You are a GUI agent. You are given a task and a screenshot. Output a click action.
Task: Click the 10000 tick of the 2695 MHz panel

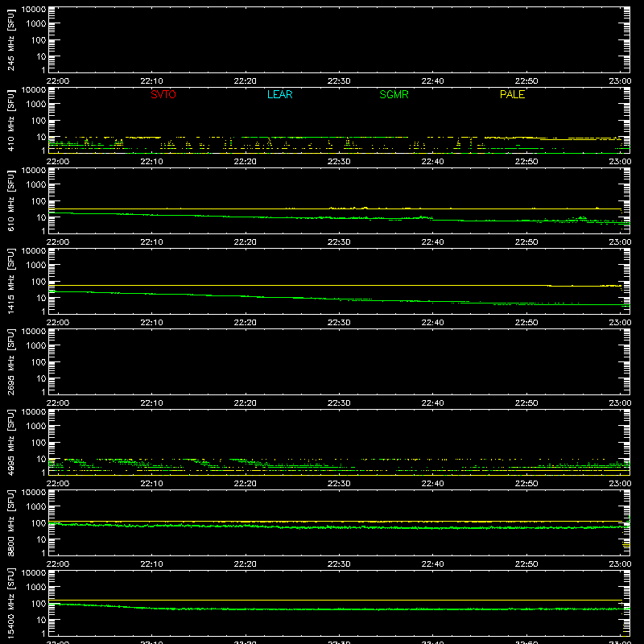point(34,332)
